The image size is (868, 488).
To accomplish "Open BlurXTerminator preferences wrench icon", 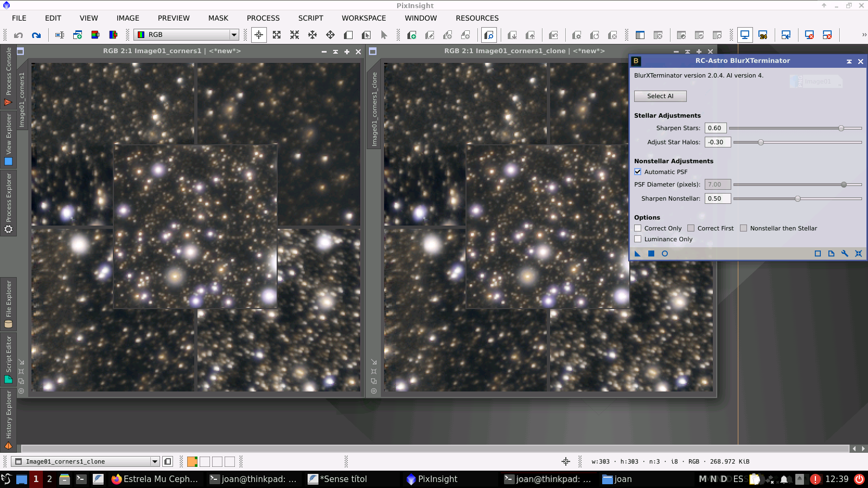I will pyautogui.click(x=845, y=253).
